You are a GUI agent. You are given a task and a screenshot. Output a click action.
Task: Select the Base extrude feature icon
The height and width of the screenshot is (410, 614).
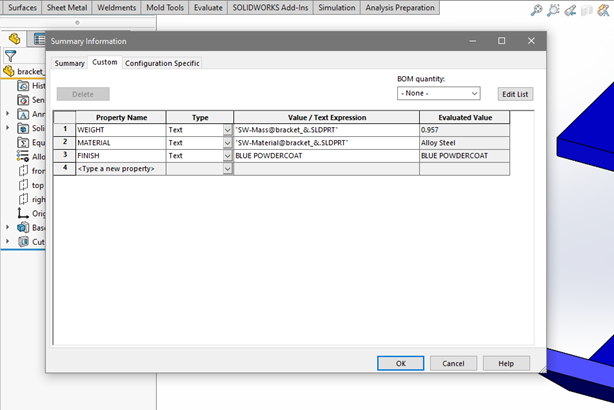(23, 228)
